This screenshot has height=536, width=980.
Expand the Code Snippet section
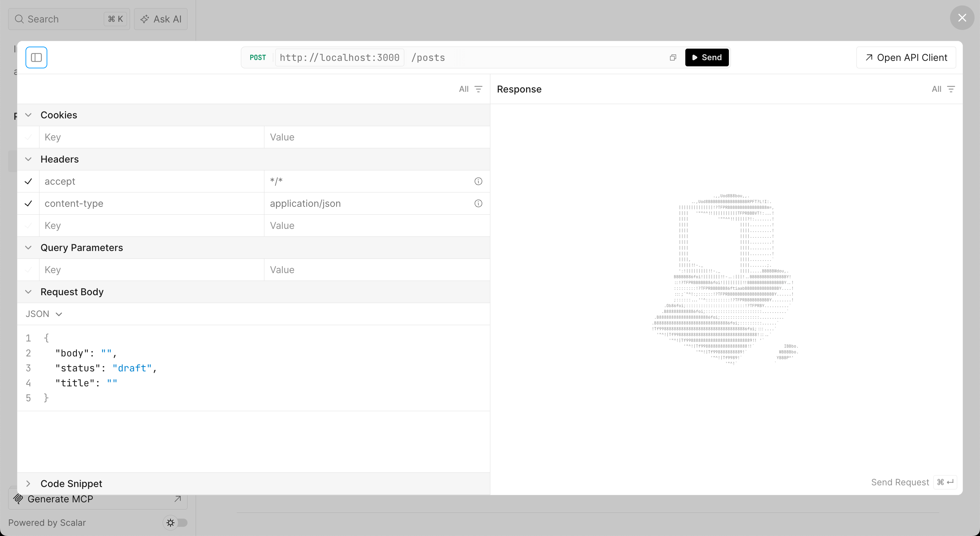(29, 483)
